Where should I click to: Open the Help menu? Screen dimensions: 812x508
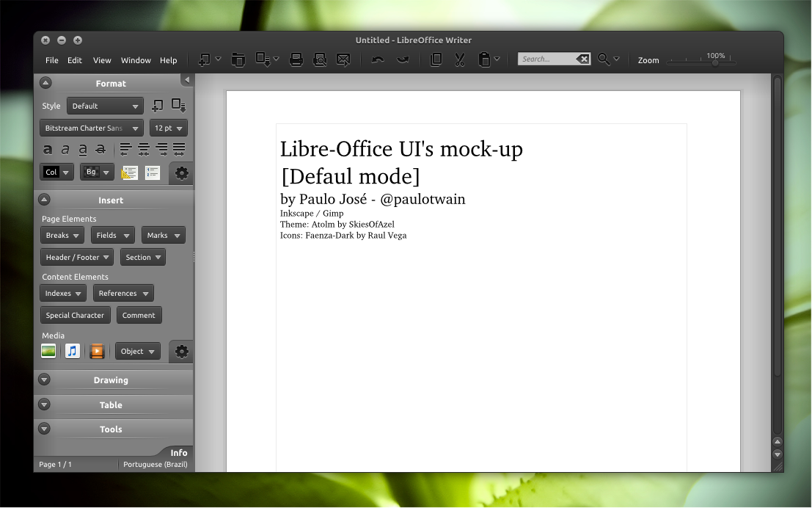[x=168, y=60]
